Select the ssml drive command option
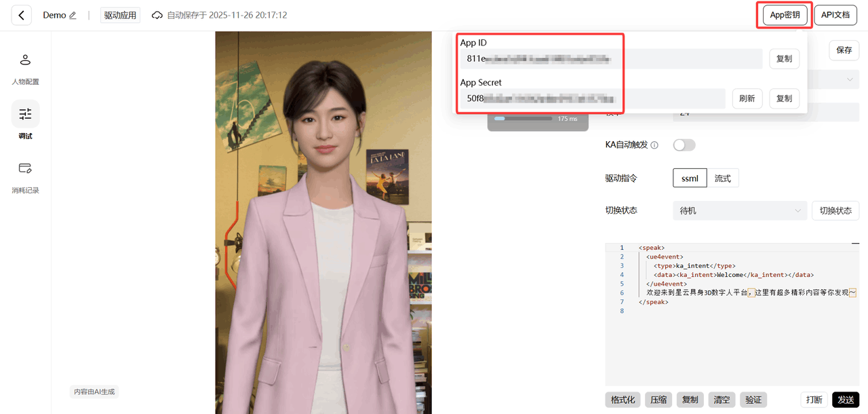This screenshot has height=414, width=868. [x=690, y=178]
